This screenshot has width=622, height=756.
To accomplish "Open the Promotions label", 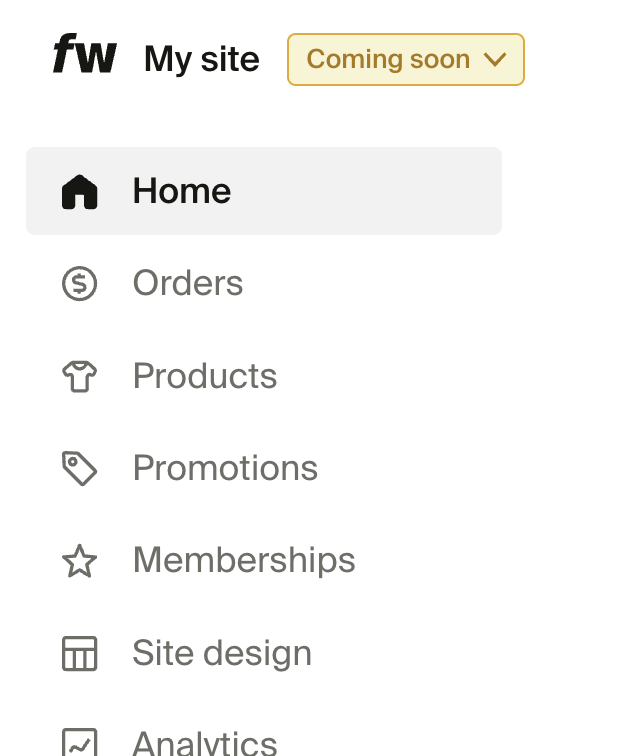I will point(225,468).
